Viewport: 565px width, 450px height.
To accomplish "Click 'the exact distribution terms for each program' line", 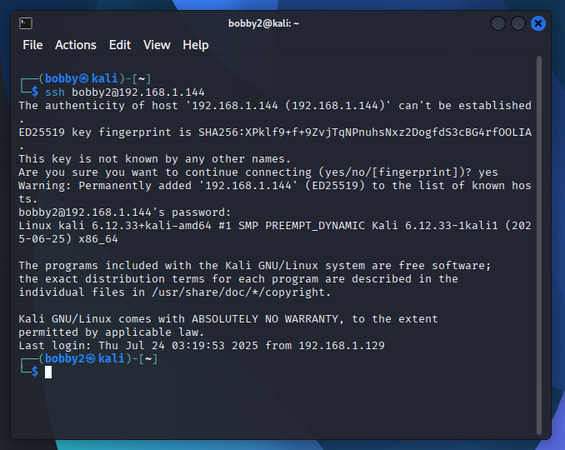I will [x=238, y=279].
